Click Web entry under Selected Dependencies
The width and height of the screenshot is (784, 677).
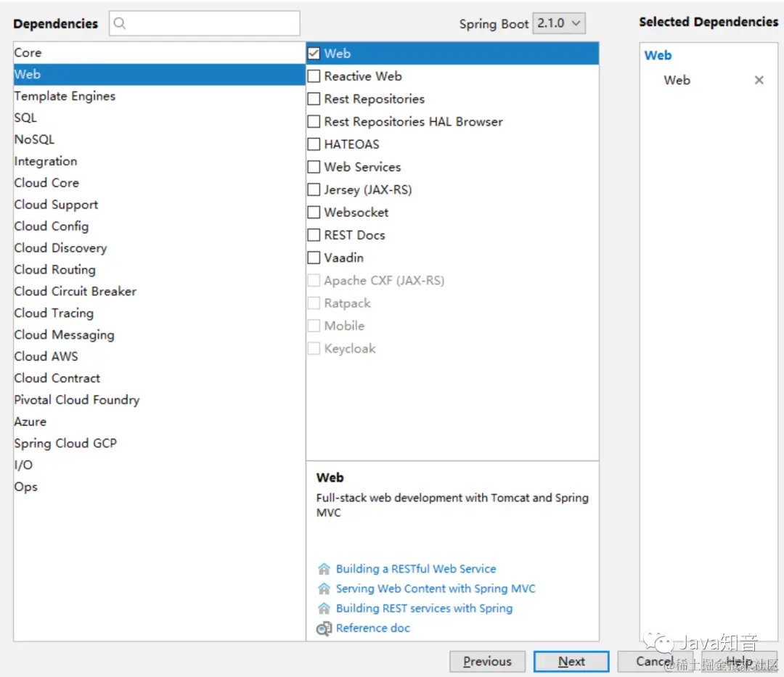(x=677, y=80)
